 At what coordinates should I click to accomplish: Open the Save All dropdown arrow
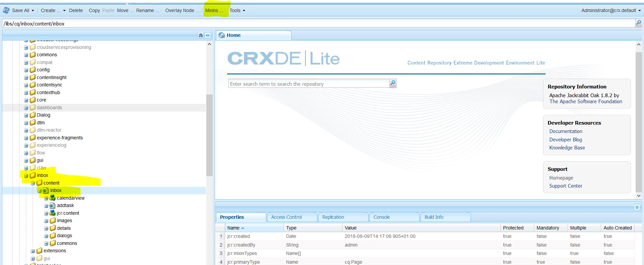[33, 11]
